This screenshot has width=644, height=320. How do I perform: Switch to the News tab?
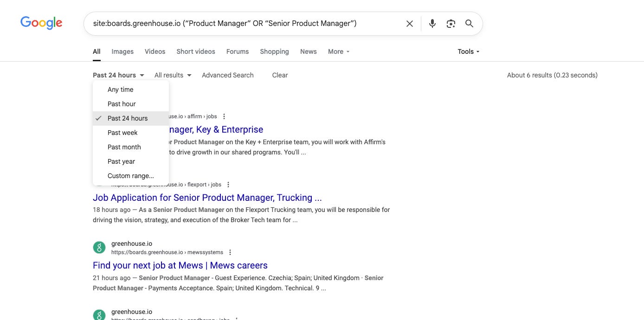[x=309, y=51]
